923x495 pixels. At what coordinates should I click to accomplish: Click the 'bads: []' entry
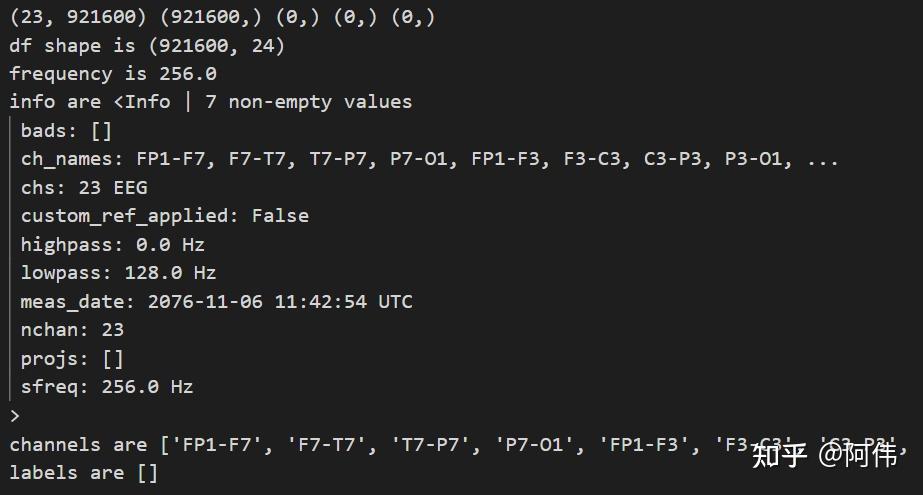(66, 130)
